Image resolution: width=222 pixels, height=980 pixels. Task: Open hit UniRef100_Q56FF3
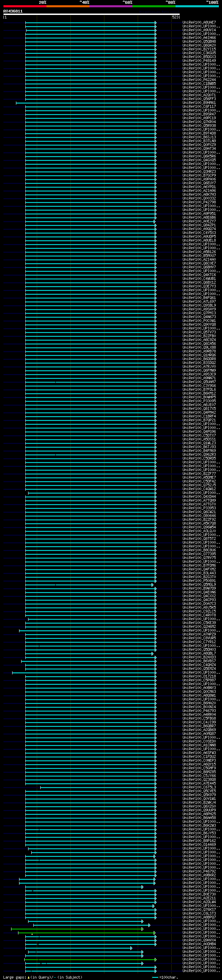tap(199, 99)
